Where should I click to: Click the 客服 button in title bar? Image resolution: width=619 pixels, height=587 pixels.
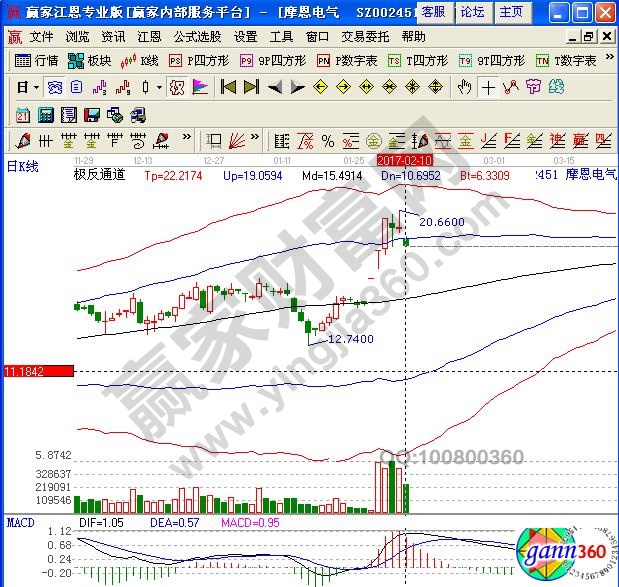pyautogui.click(x=433, y=12)
